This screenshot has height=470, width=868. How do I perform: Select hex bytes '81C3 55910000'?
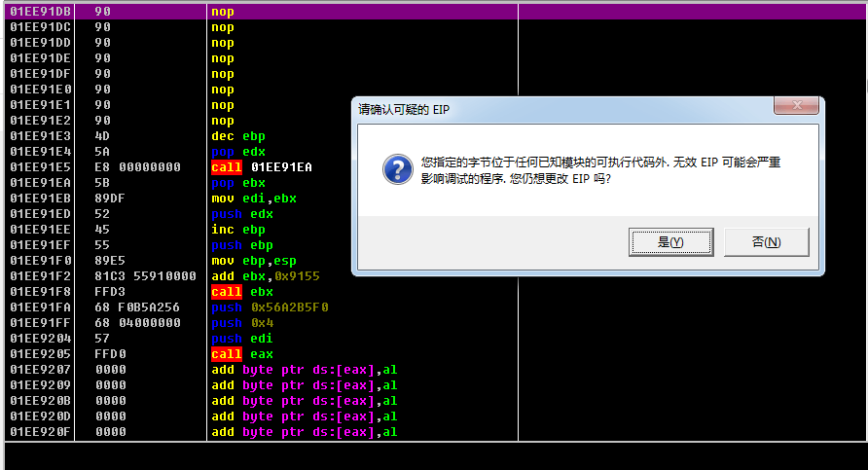click(145, 275)
